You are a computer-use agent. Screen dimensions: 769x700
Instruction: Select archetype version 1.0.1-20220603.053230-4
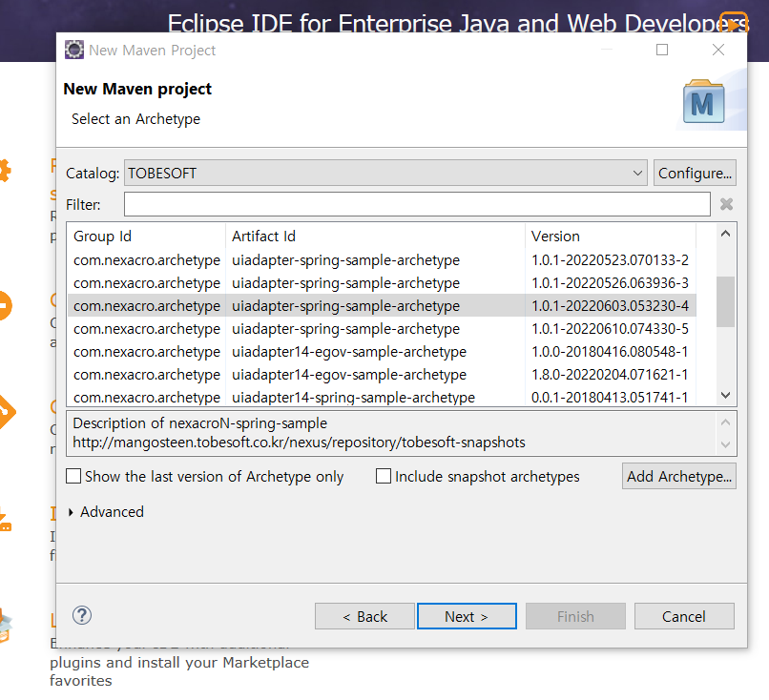point(382,306)
